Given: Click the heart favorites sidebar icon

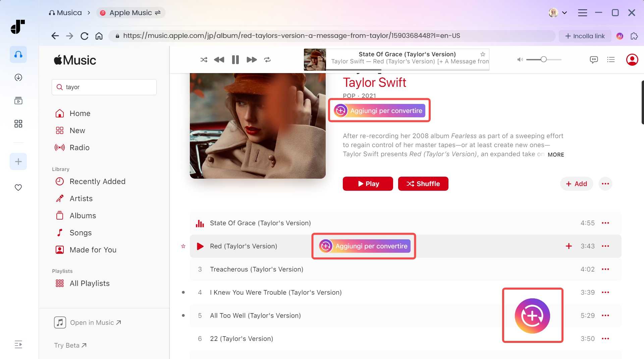Looking at the screenshot, I should tap(18, 187).
